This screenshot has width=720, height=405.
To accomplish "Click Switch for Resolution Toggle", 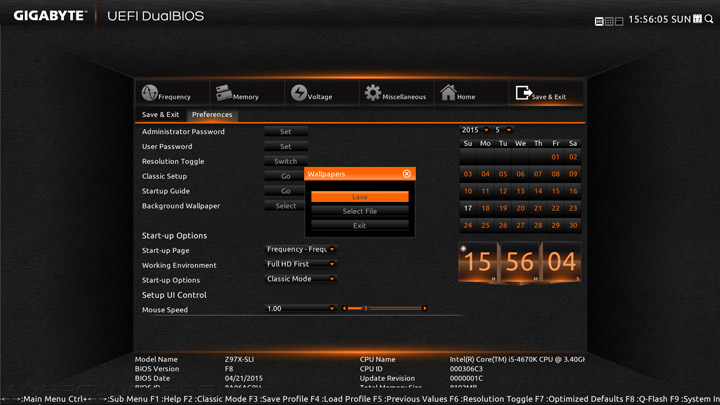I will 286,161.
